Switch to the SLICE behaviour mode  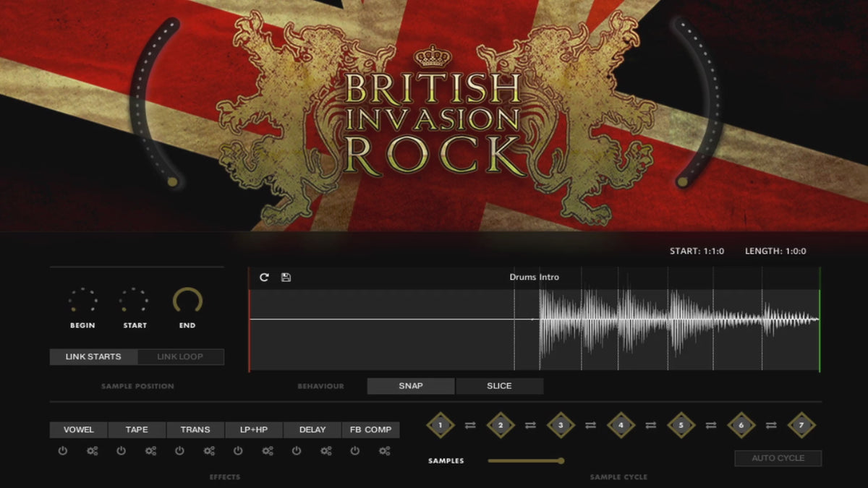point(499,386)
